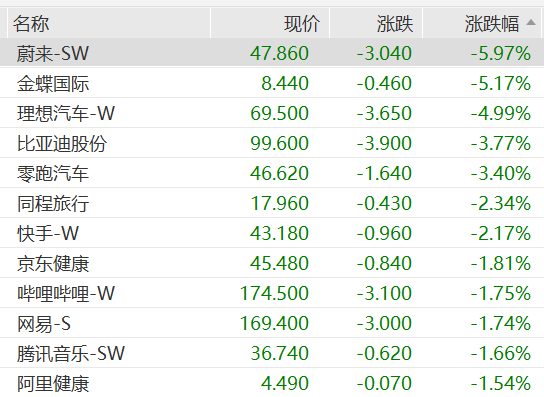
Task: Click the -0.430 change value
Action: pos(384,203)
